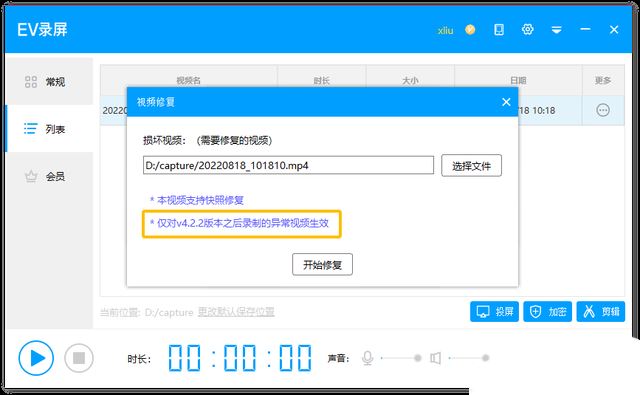
Task: Click 开始修复 to start the repair
Action: coord(322,264)
